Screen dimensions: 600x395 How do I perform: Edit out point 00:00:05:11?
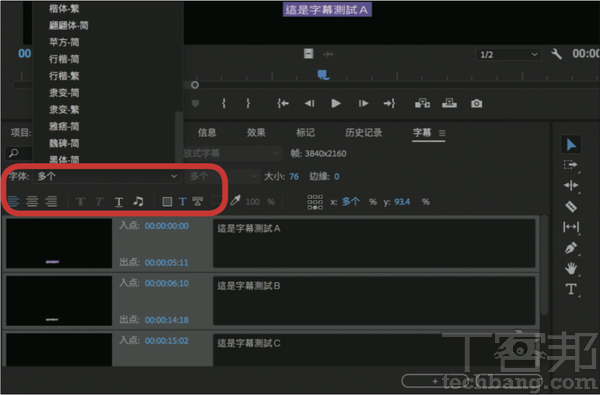coord(166,263)
